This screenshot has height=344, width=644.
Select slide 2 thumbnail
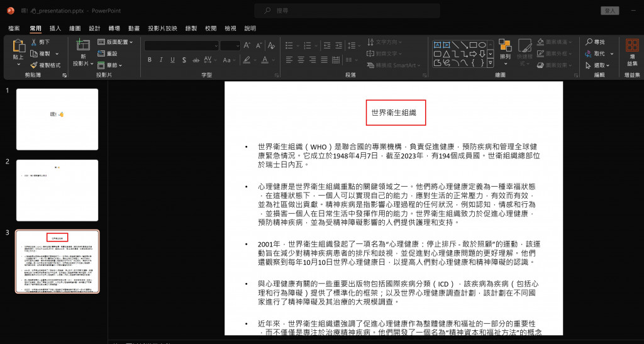pos(57,191)
